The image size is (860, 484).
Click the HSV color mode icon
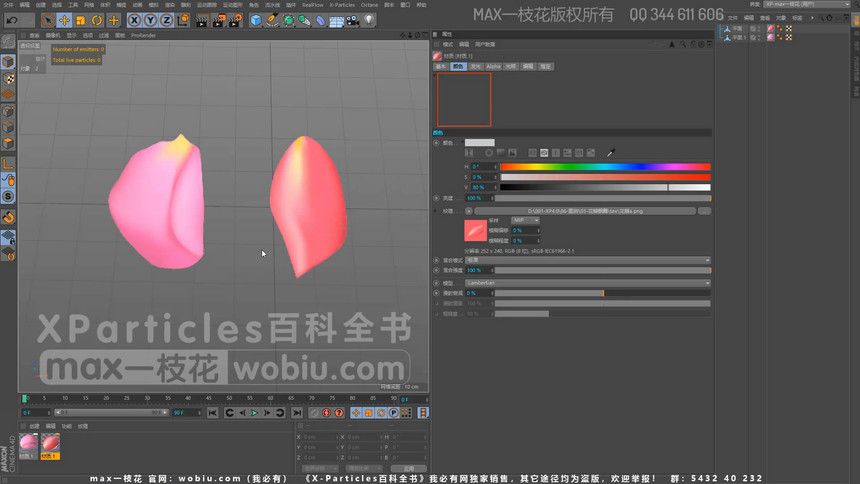tap(544, 153)
